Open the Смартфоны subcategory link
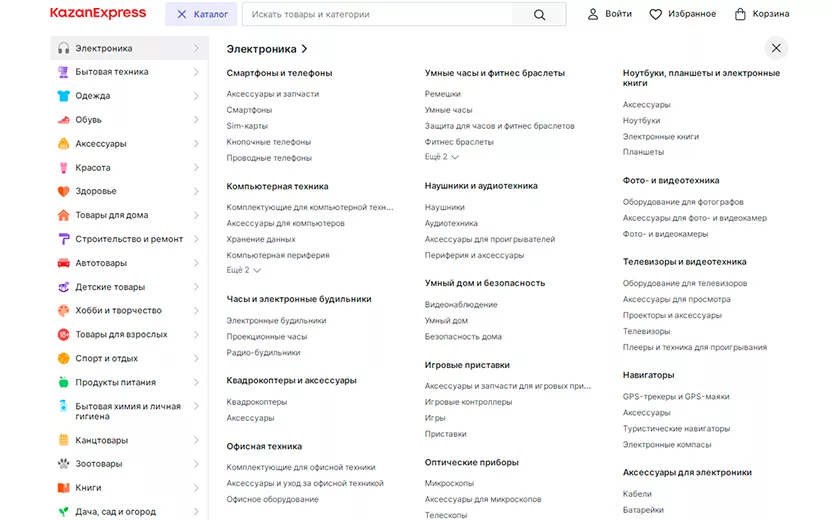Image resolution: width=831 pixels, height=520 pixels. coord(249,110)
